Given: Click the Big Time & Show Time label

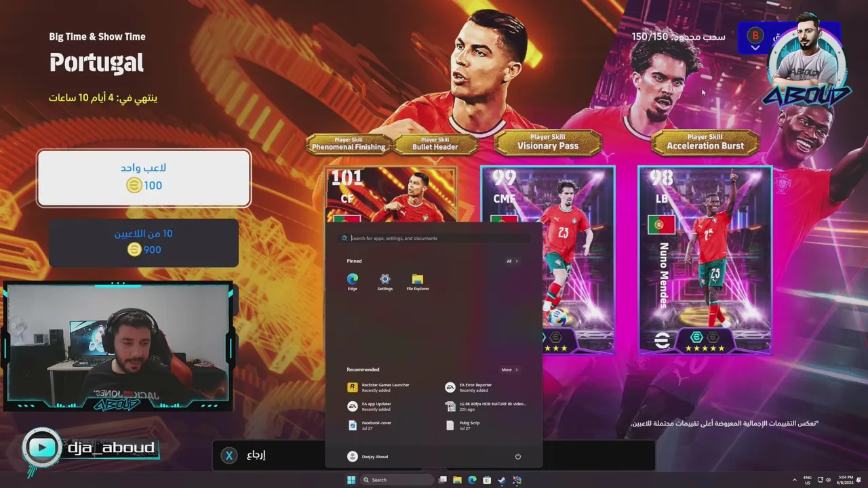Looking at the screenshot, I should pos(97,37).
